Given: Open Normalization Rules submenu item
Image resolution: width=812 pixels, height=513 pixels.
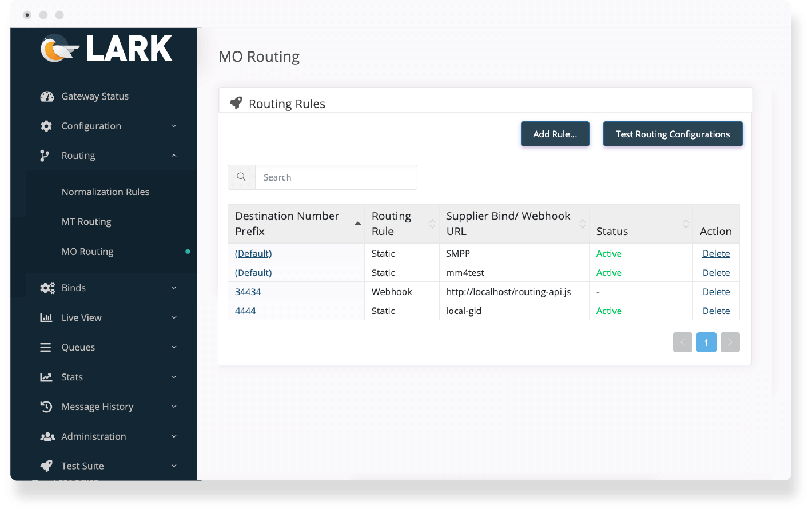Looking at the screenshot, I should click(105, 192).
